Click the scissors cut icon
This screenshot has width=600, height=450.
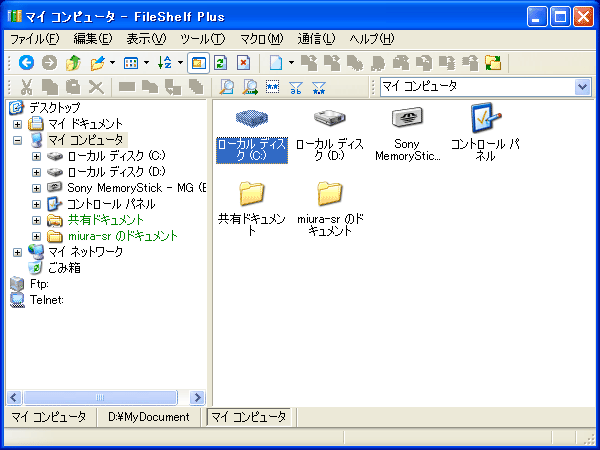pos(26,87)
